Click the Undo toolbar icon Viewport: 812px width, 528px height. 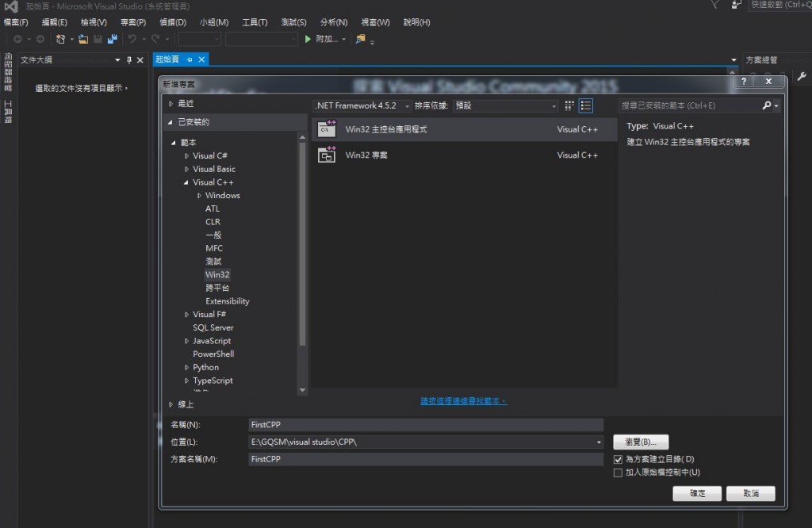[132, 39]
